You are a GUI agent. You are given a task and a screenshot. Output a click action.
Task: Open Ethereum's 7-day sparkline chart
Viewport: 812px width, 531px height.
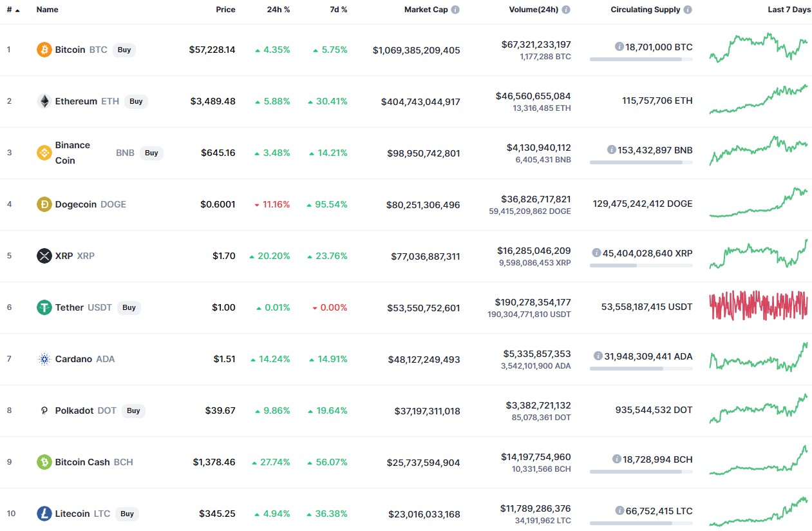point(758,100)
